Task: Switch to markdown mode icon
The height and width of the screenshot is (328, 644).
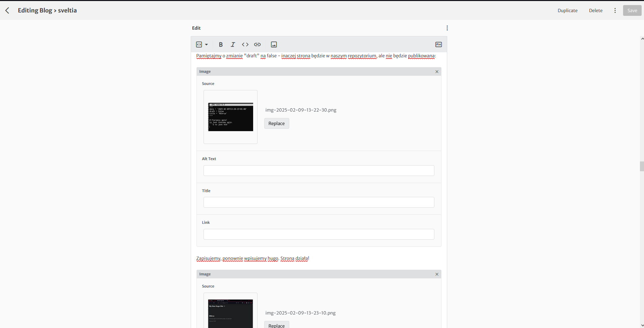Action: click(438, 44)
